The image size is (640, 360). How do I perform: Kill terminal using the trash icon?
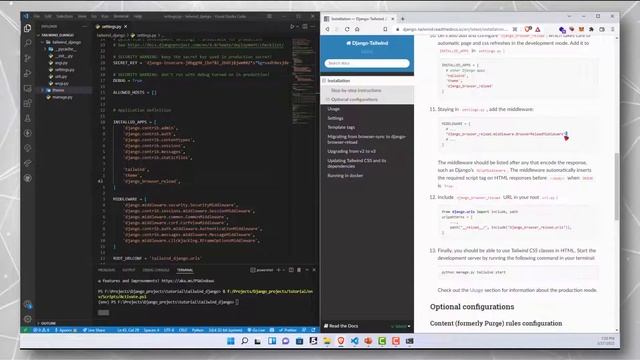[x=299, y=270]
